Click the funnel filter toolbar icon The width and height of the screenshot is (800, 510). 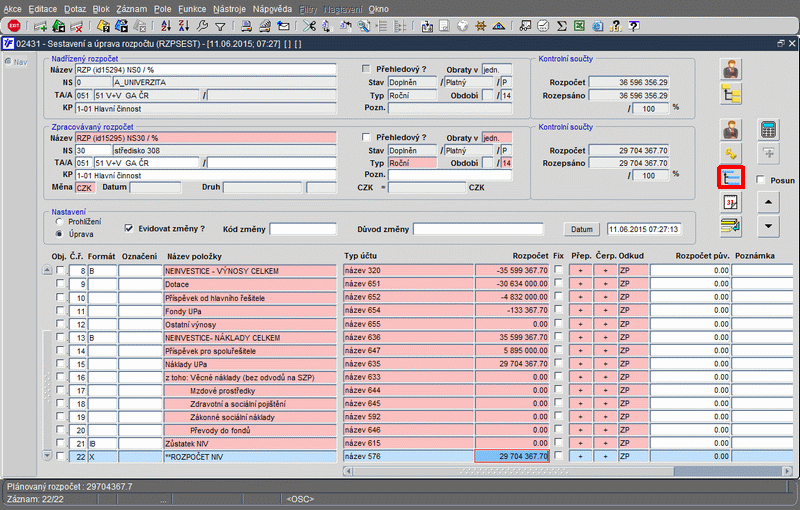click(219, 25)
